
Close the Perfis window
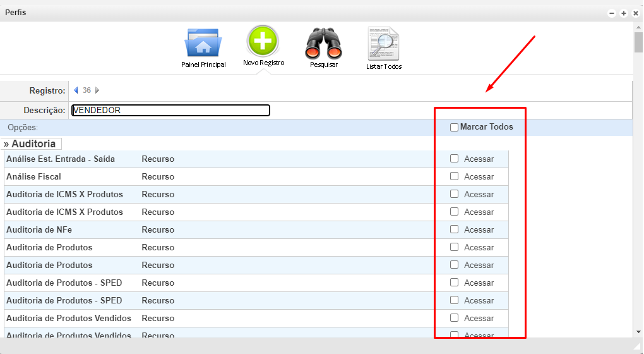click(636, 13)
